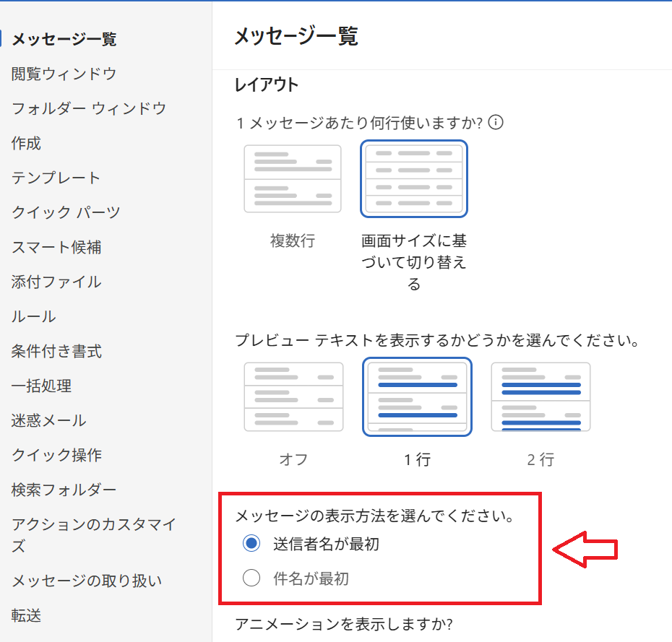
Task: Go to クイック操作 settings
Action: pyautogui.click(x=56, y=455)
